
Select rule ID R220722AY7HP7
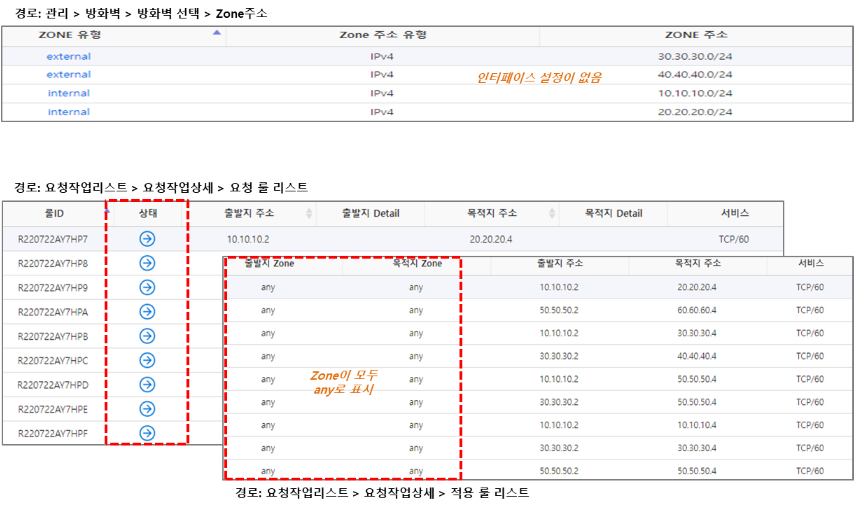pos(53,239)
